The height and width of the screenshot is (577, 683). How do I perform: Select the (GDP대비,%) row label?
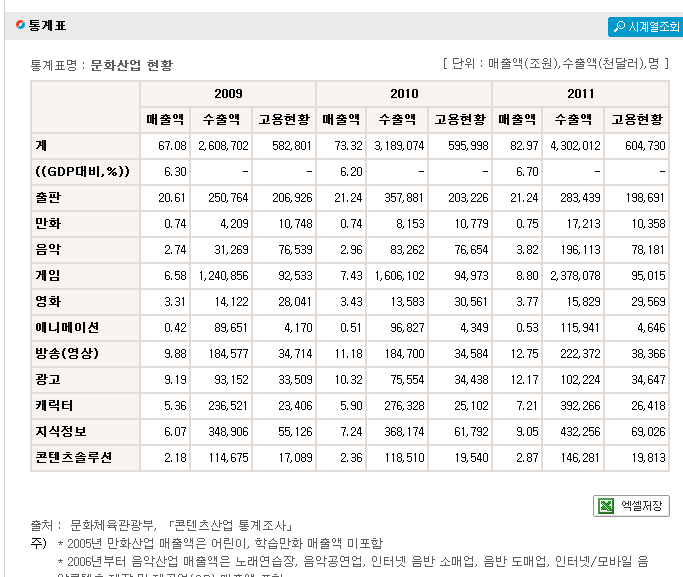pyautogui.click(x=82, y=171)
